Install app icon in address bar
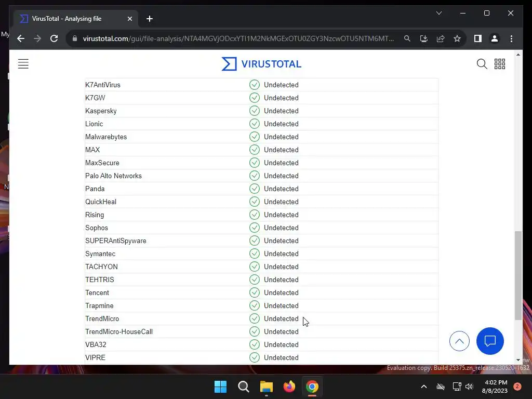The width and height of the screenshot is (532, 399). point(424,38)
